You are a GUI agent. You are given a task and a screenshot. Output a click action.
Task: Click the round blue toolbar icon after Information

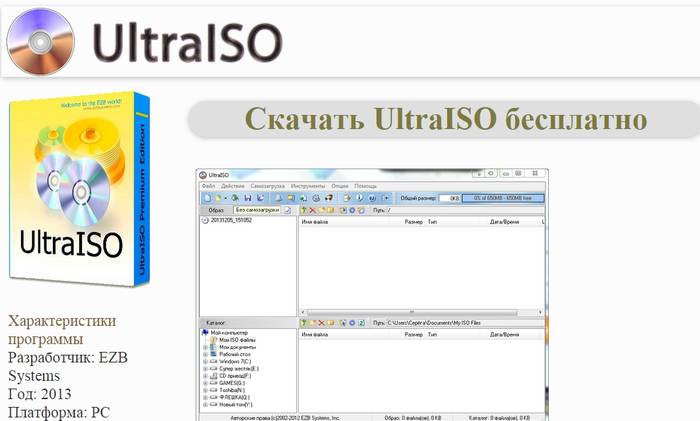pos(372,198)
